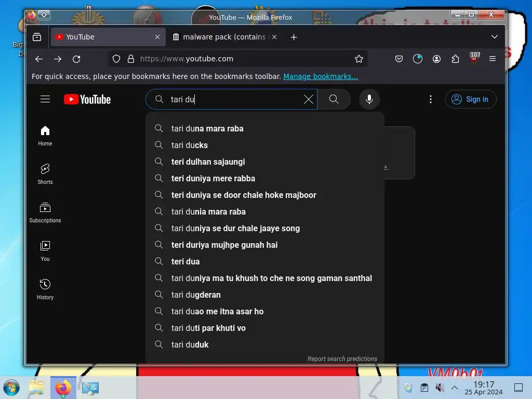
Task: Submit search with the magnifier button
Action: (x=334, y=99)
